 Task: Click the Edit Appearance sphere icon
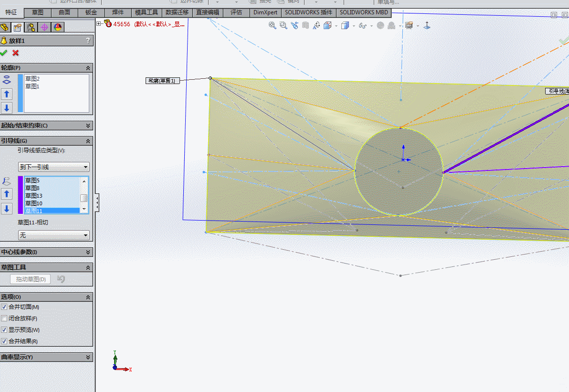[380, 25]
